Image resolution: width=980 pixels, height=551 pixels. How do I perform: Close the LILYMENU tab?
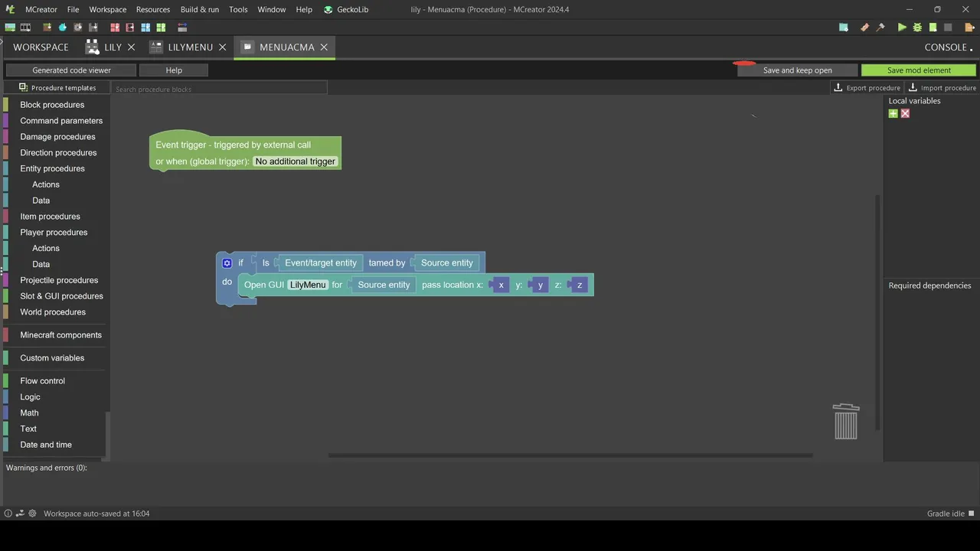(x=223, y=47)
